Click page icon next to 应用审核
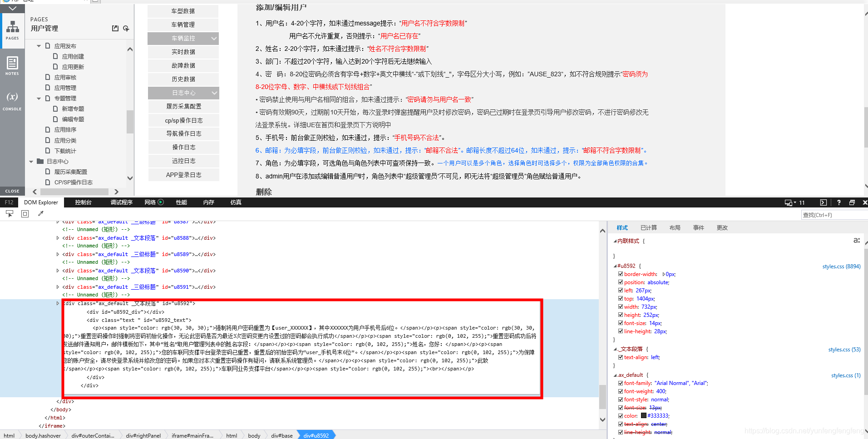The width and height of the screenshot is (868, 439). click(x=48, y=77)
